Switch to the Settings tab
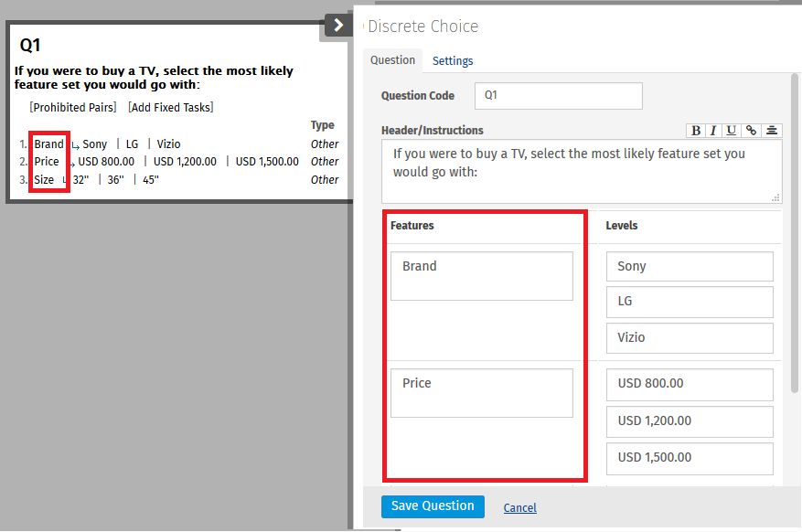This screenshot has height=532, width=802. (x=452, y=60)
